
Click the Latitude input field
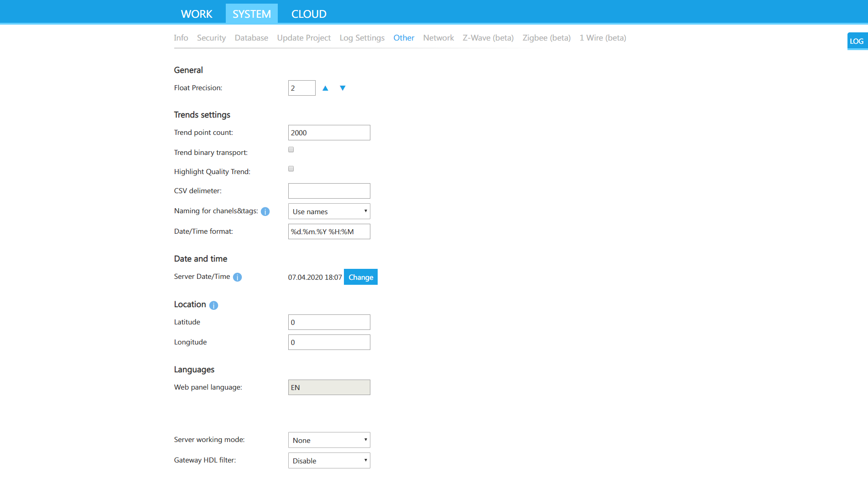pos(329,322)
